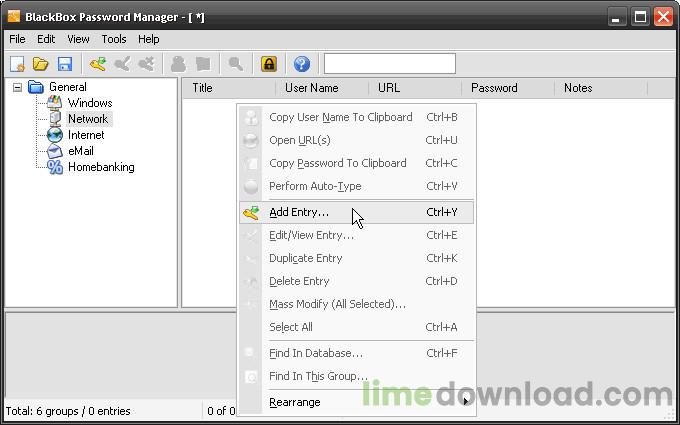This screenshot has height=425, width=680.
Task: Click the General blue folder icon
Action: click(x=36, y=87)
